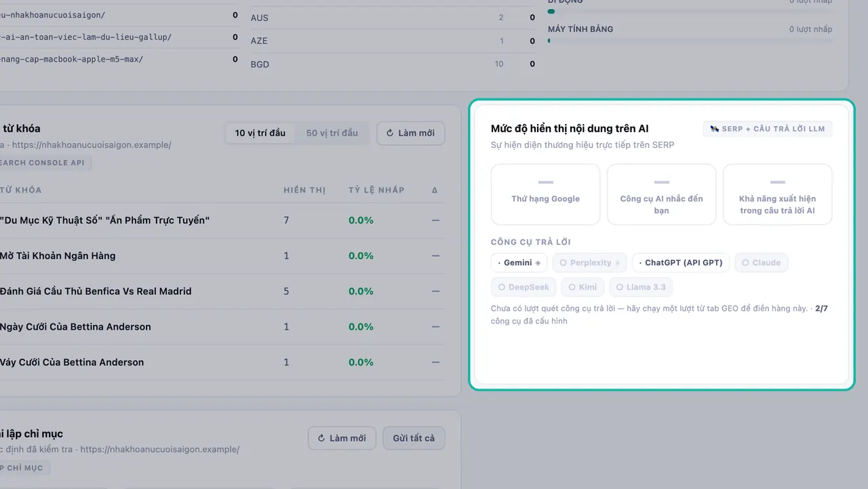Image resolution: width=868 pixels, height=489 pixels.
Task: Select the Perplexity answer engine chip
Action: click(589, 262)
